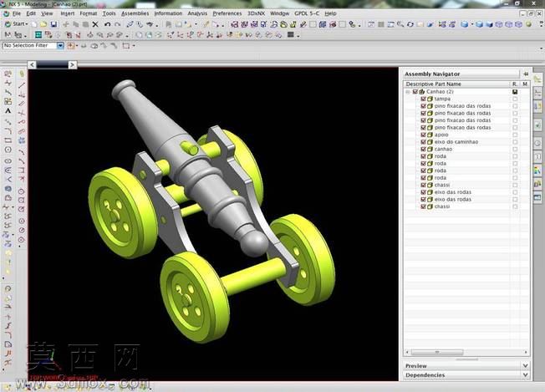Tick the read-only box in eixo do caminhao row

pyautogui.click(x=515, y=142)
